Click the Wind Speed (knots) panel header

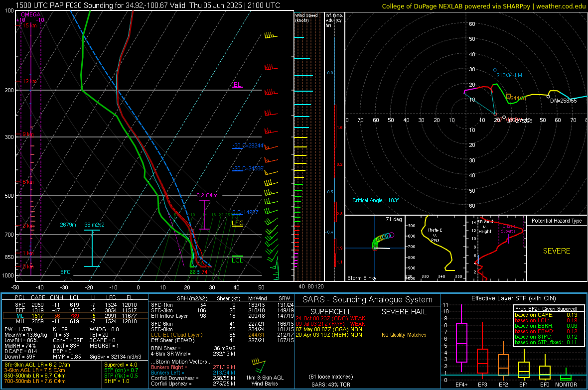306,17
